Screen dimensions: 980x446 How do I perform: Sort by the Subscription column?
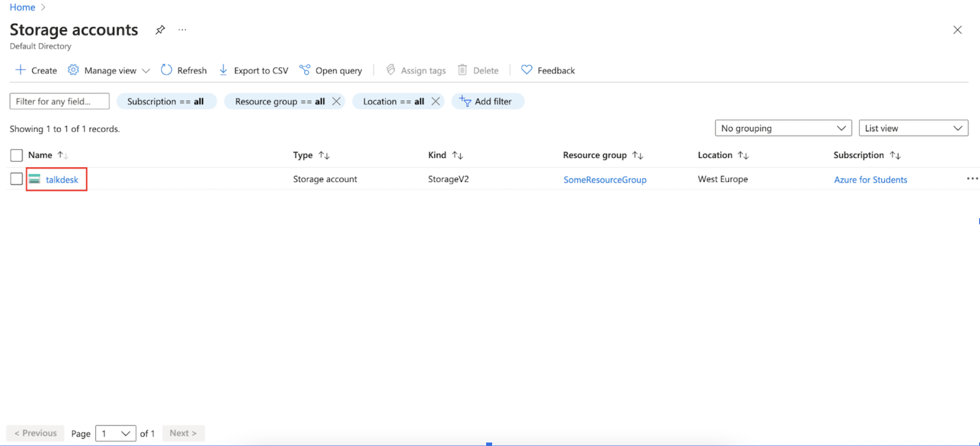click(867, 155)
